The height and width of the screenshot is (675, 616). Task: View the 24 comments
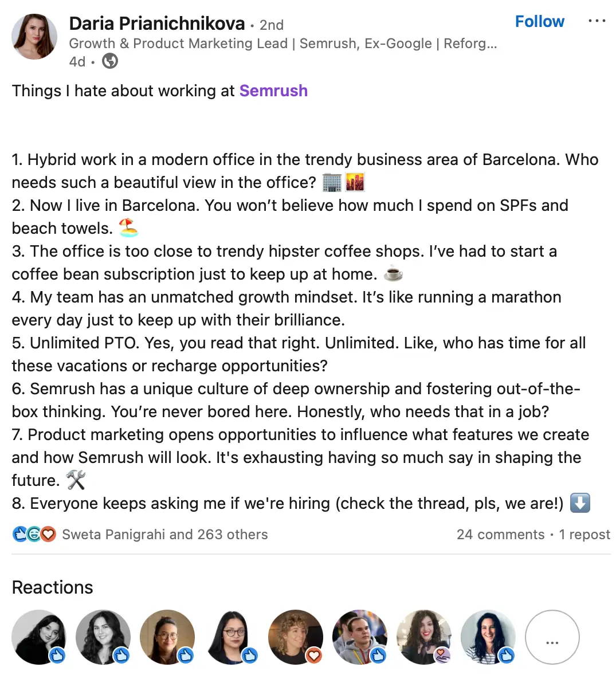500,534
